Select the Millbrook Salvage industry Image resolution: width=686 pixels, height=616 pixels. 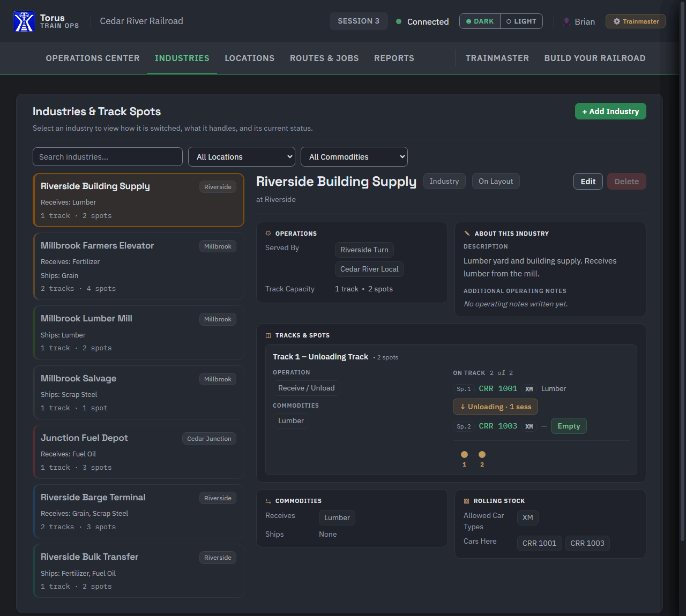(138, 393)
